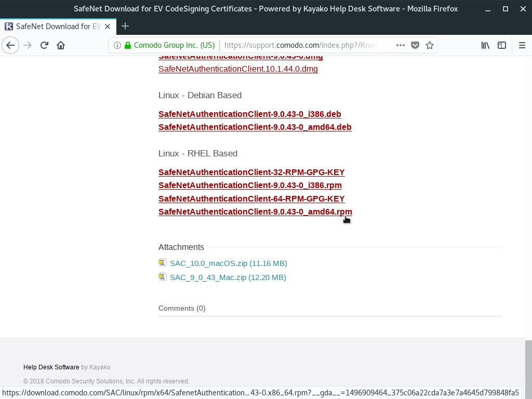Click the Kayako favicon on the tab
The image size is (532, 399).
coord(9,26)
